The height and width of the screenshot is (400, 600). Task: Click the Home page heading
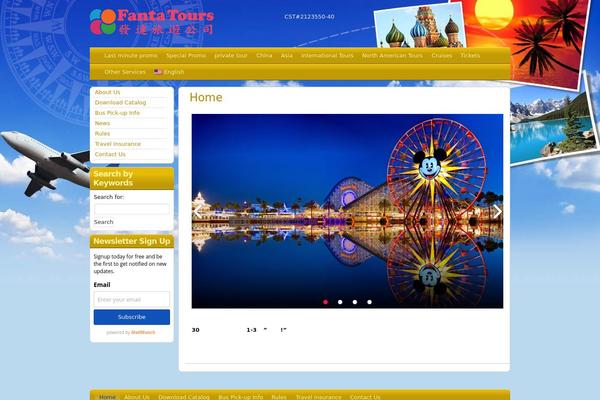pos(206,97)
